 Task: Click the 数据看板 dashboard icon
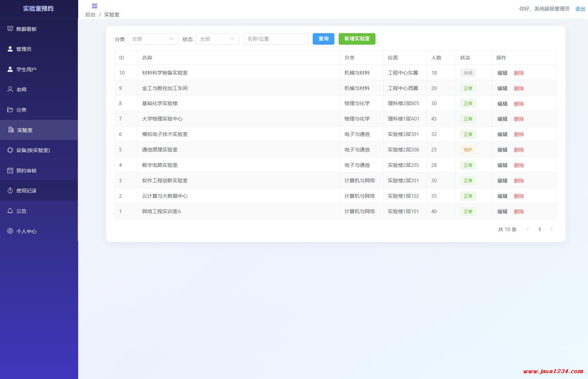pyautogui.click(x=10, y=29)
